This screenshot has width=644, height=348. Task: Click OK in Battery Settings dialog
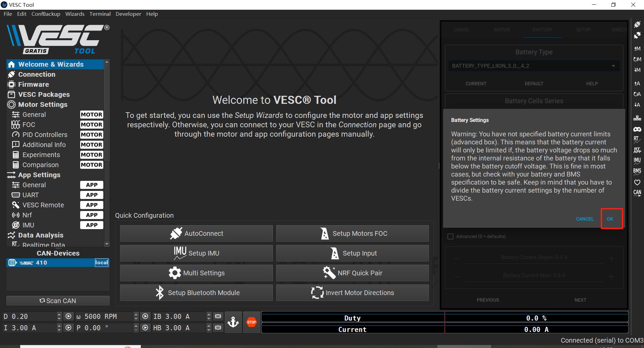tap(610, 219)
